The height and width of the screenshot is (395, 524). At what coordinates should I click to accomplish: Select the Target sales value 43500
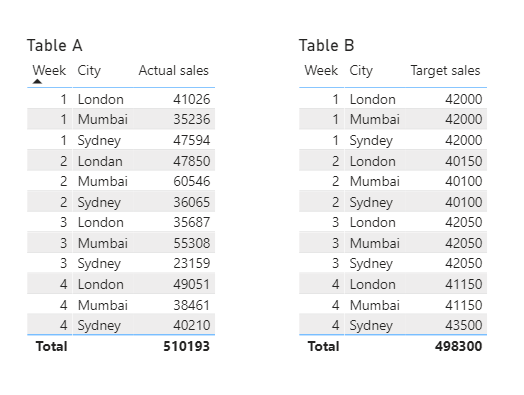point(464,325)
